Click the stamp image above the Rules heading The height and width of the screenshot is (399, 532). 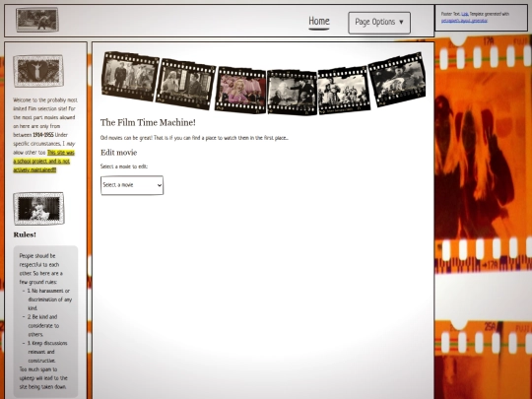point(38,209)
